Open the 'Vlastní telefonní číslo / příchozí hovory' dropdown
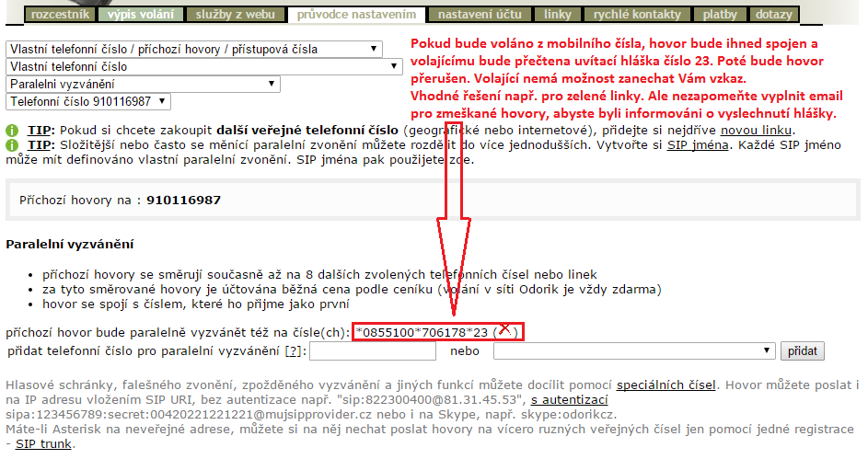The height and width of the screenshot is (459, 868). 194,49
